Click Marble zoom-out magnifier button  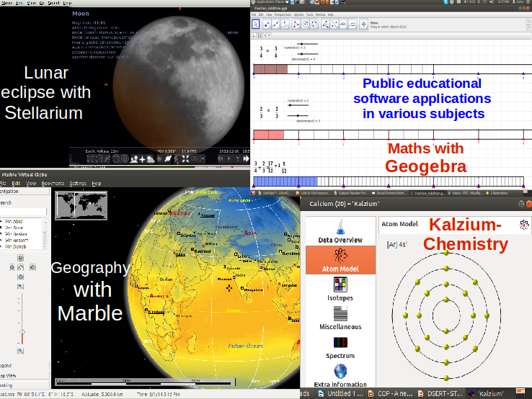(x=20, y=351)
